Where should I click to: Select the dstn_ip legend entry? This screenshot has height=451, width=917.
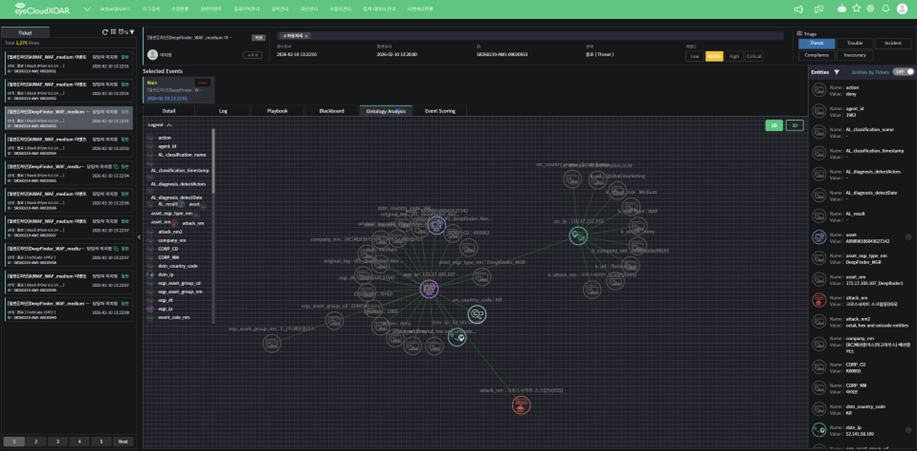tap(165, 274)
